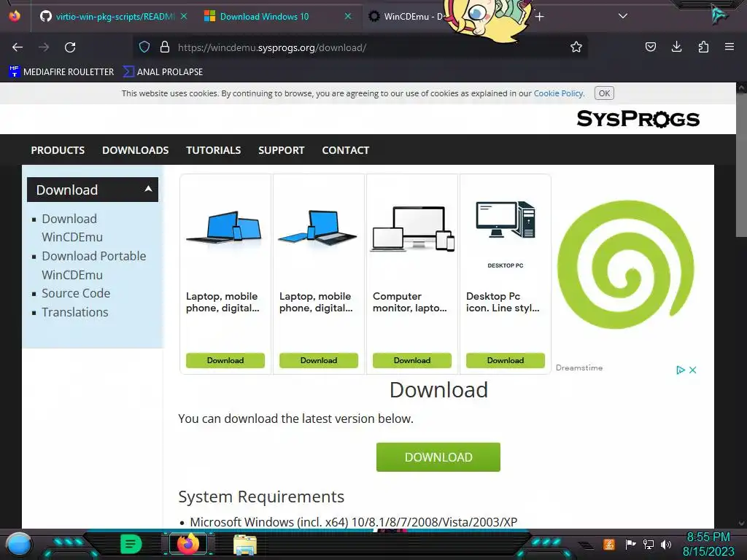This screenshot has width=747, height=560.
Task: Click Download under Desktop Pc ad card
Action: pyautogui.click(x=506, y=360)
